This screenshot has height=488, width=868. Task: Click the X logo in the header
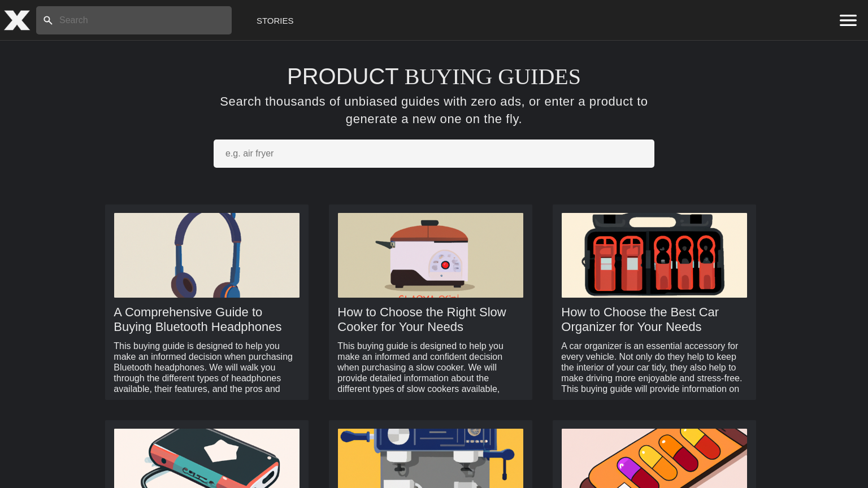16,20
